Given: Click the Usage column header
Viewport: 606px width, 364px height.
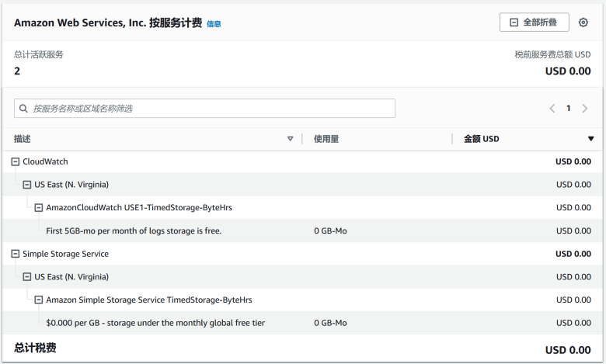Looking at the screenshot, I should point(326,139).
